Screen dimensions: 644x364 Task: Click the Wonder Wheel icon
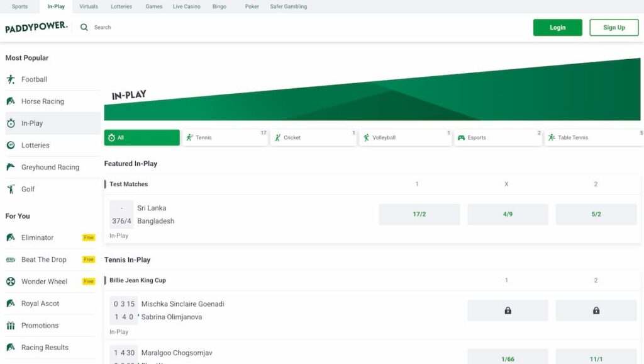click(x=11, y=282)
